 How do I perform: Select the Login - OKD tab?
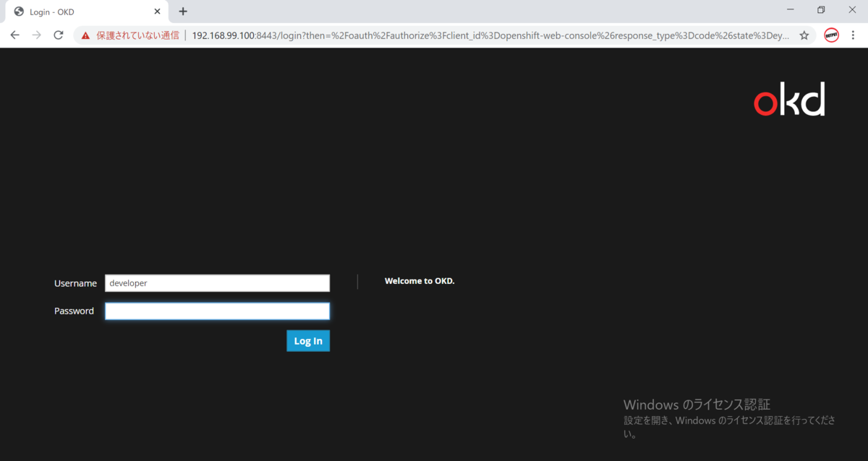[85, 12]
